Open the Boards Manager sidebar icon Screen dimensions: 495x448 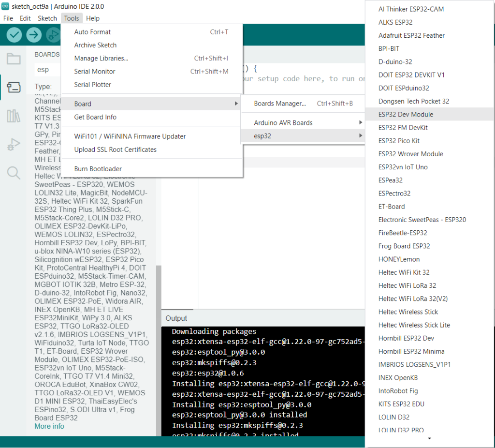14,87
